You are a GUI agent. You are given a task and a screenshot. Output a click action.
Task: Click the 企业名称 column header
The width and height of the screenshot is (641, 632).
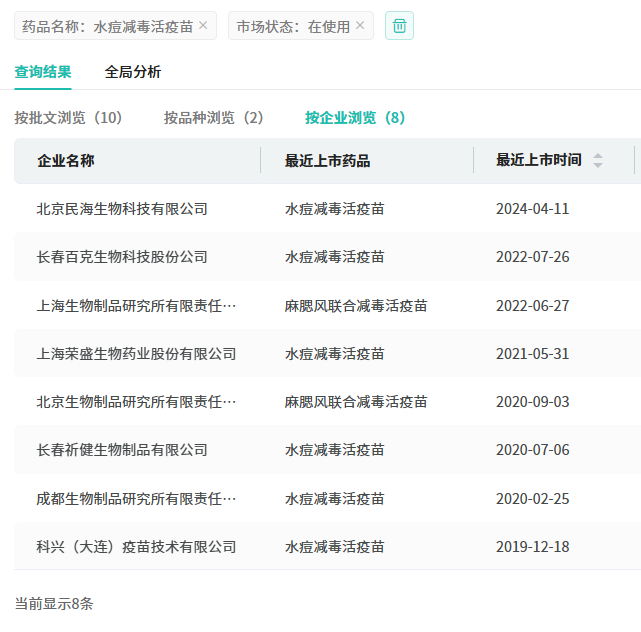[x=66, y=160]
